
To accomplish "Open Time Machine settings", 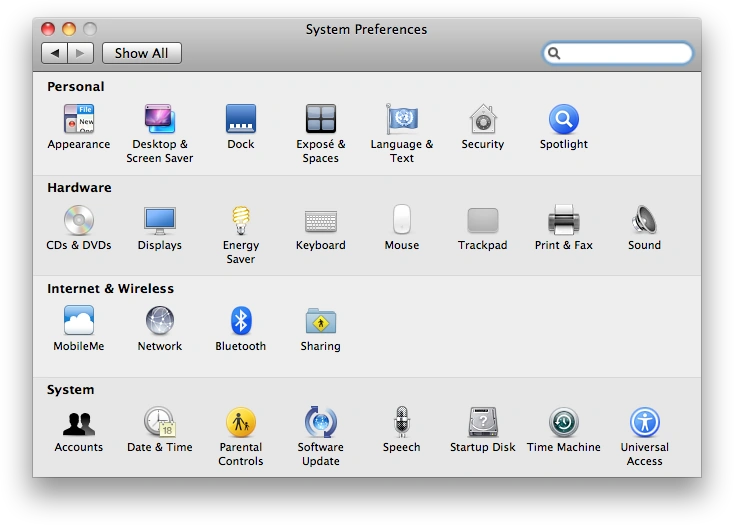I will [564, 423].
